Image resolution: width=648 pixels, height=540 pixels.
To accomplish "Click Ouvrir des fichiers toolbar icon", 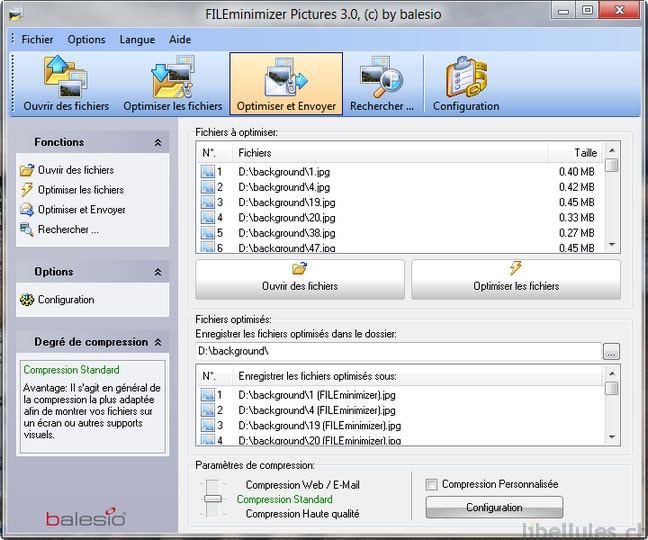I will [x=66, y=76].
